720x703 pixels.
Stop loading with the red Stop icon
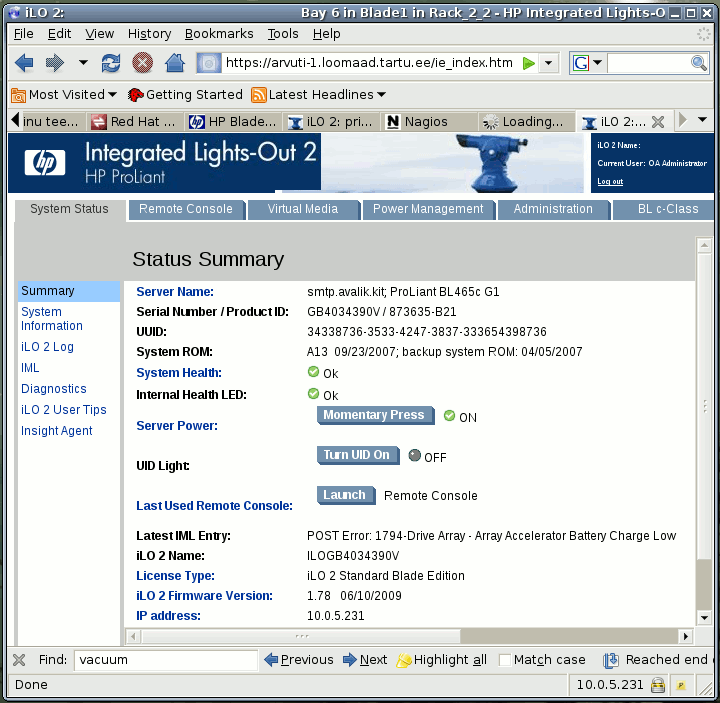142,63
